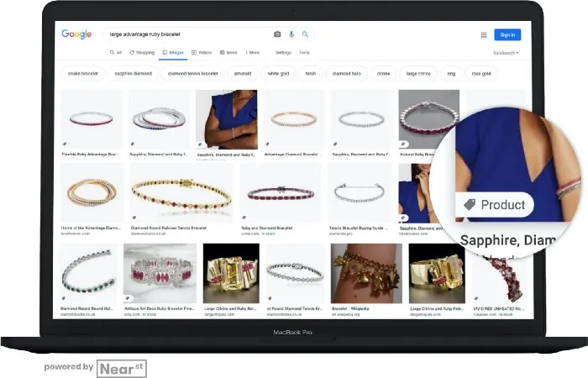Screen dimensions: 588x378
Task: Click product tag icon on Advantage Diamond Bracelet thumbnail
Action: pos(267,144)
